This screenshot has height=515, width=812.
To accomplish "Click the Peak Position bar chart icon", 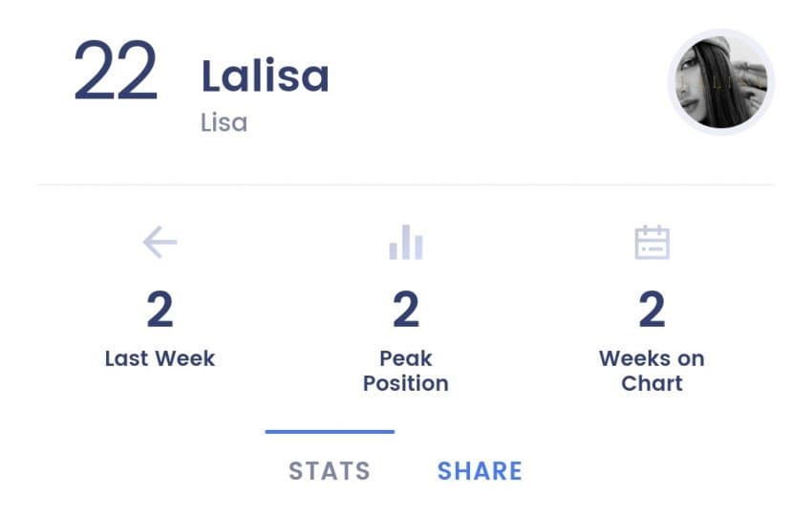I will pyautogui.click(x=406, y=242).
